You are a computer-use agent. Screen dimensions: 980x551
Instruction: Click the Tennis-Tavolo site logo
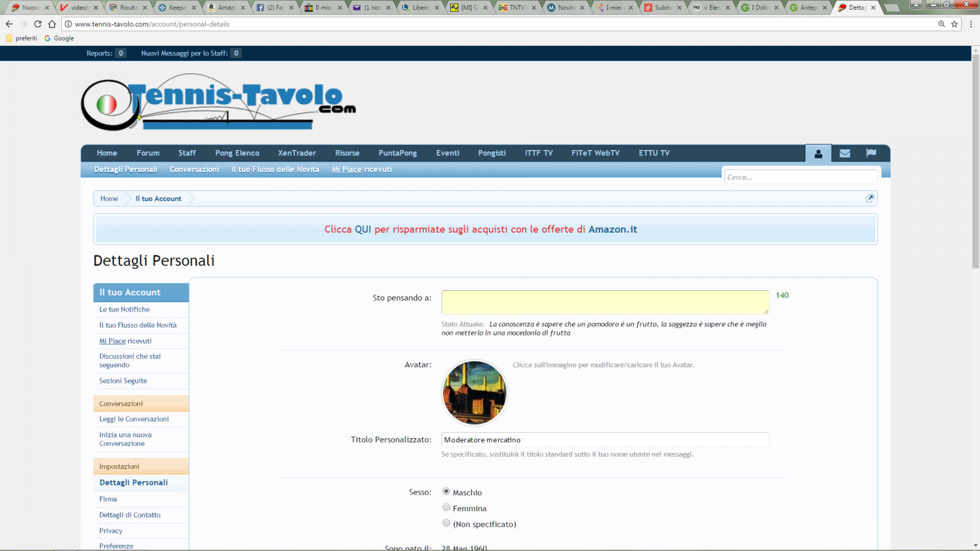218,103
